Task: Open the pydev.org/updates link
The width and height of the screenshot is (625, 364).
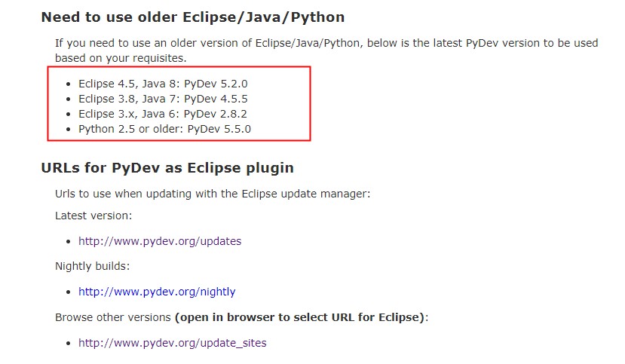Action: click(x=160, y=242)
